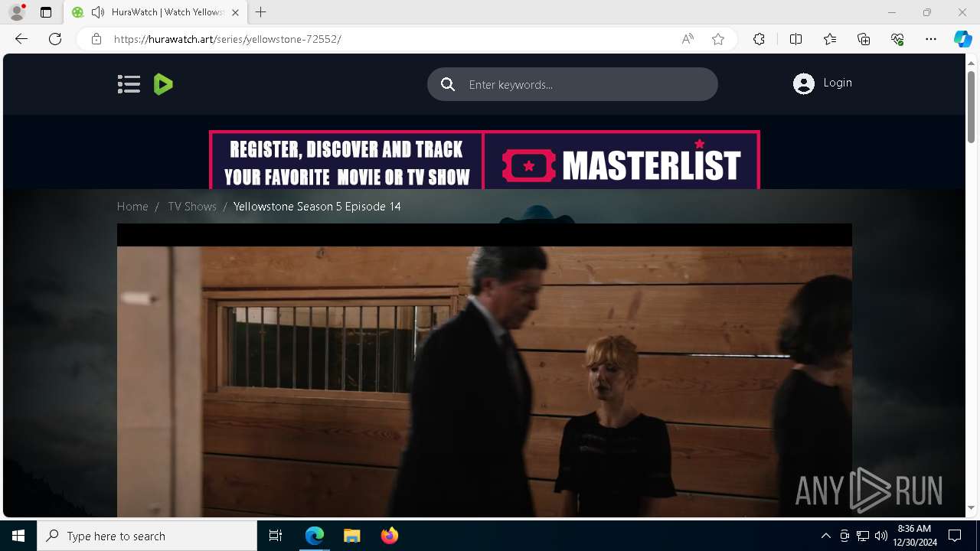Go back to previous page

pyautogui.click(x=21, y=39)
